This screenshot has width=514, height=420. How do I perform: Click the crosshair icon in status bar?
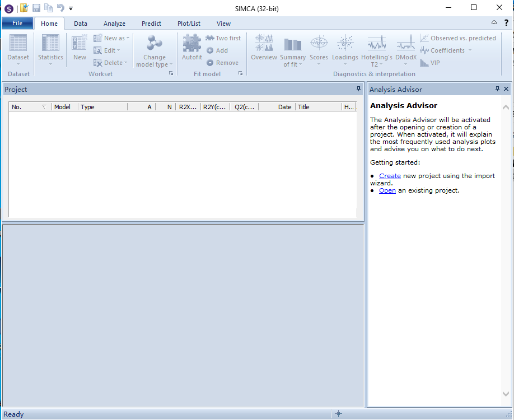pyautogui.click(x=339, y=414)
